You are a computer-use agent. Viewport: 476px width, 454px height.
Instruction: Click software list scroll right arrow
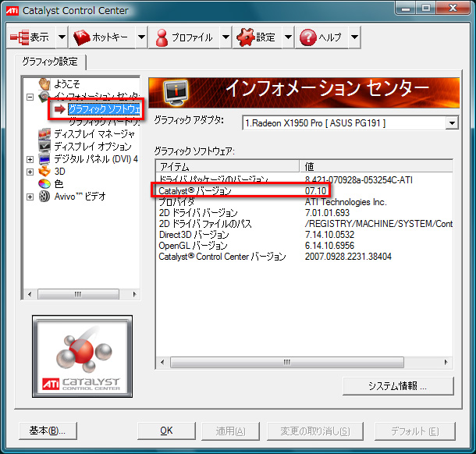[x=446, y=362]
